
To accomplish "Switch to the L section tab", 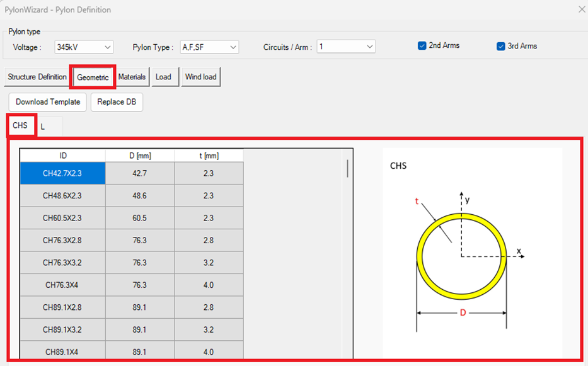I will pos(43,127).
